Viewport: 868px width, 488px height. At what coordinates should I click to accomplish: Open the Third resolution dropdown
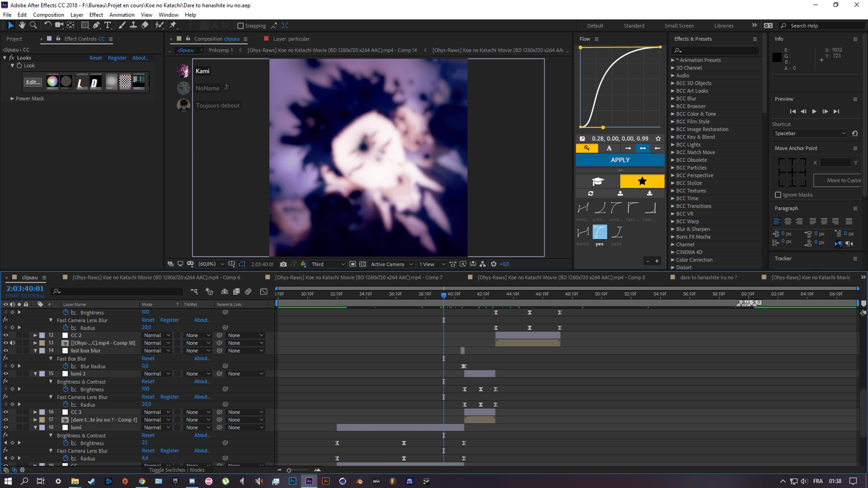328,264
